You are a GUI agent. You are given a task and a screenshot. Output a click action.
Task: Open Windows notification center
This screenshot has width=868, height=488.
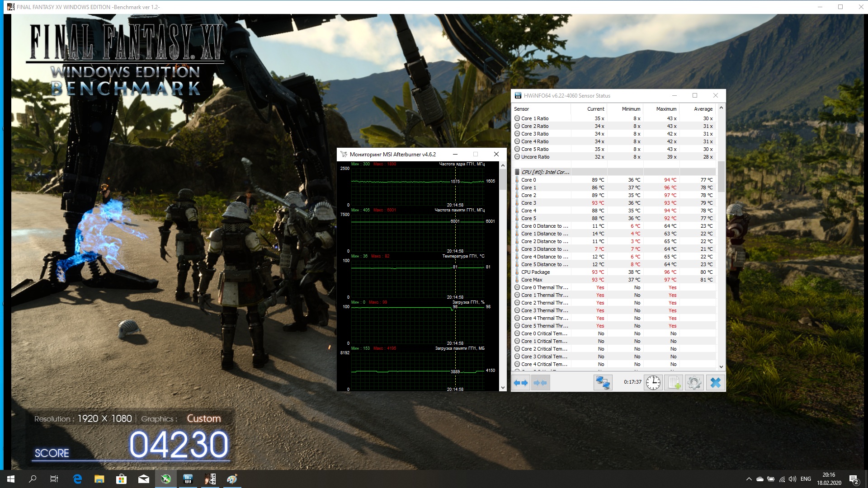(854, 479)
